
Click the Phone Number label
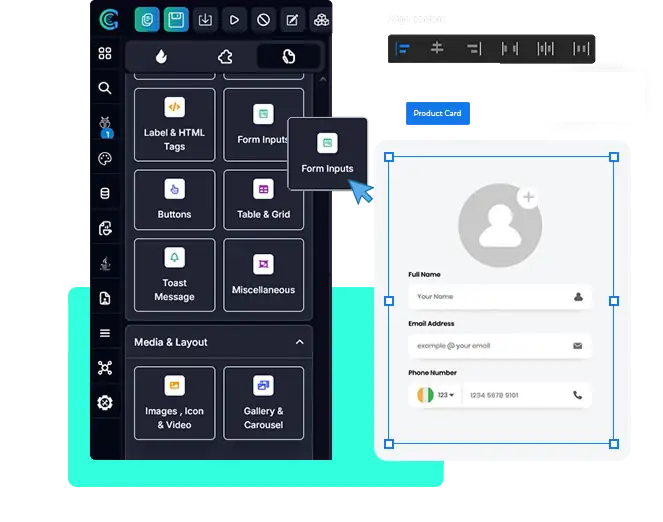coord(432,372)
